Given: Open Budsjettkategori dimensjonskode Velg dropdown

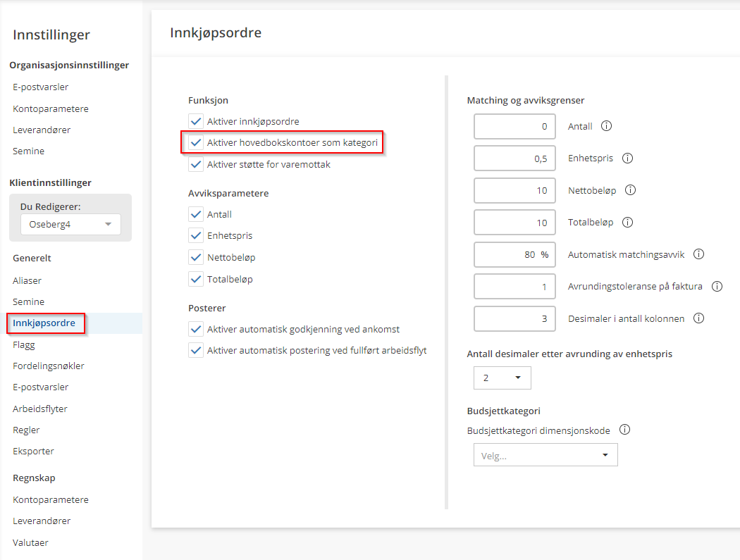Looking at the screenshot, I should (x=545, y=455).
